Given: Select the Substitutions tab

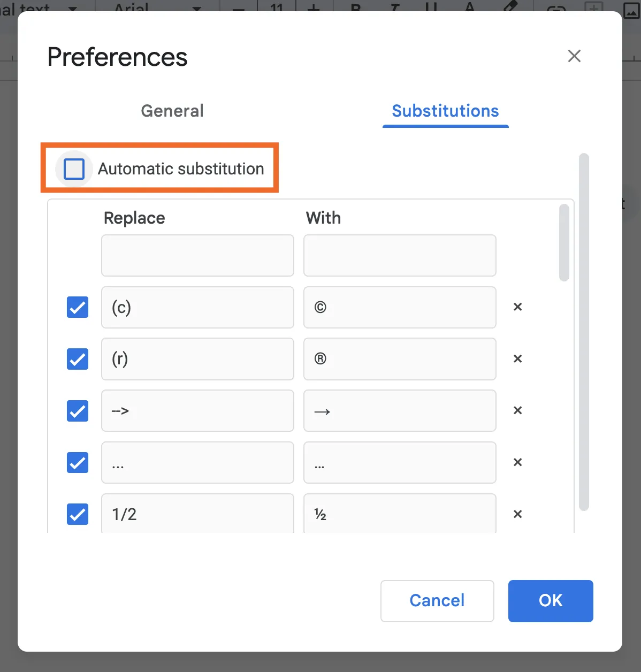Looking at the screenshot, I should click(445, 111).
